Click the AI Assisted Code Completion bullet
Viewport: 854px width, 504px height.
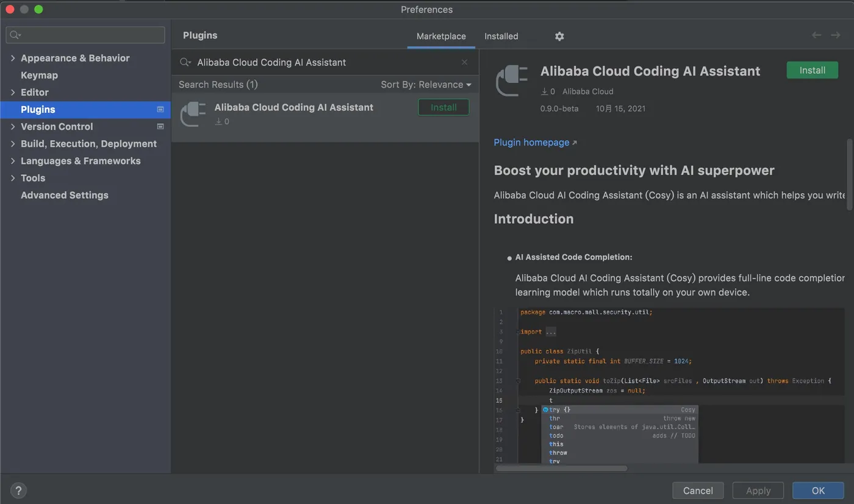573,257
